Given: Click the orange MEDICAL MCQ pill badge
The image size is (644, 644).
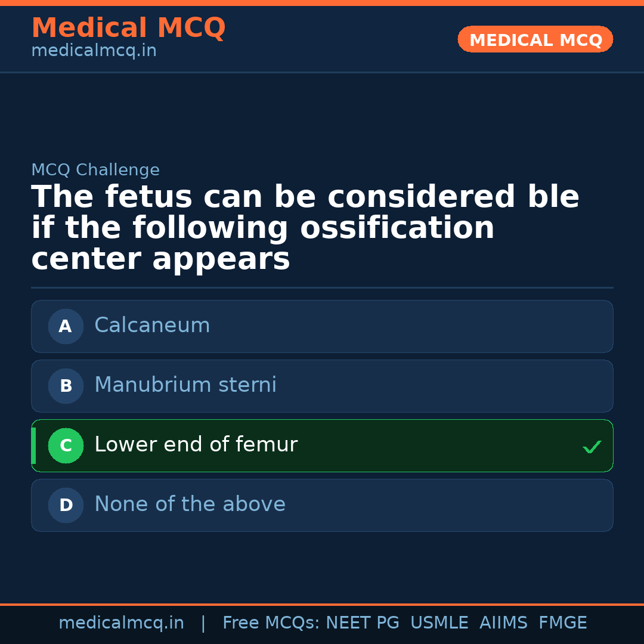Looking at the screenshot, I should [535, 39].
